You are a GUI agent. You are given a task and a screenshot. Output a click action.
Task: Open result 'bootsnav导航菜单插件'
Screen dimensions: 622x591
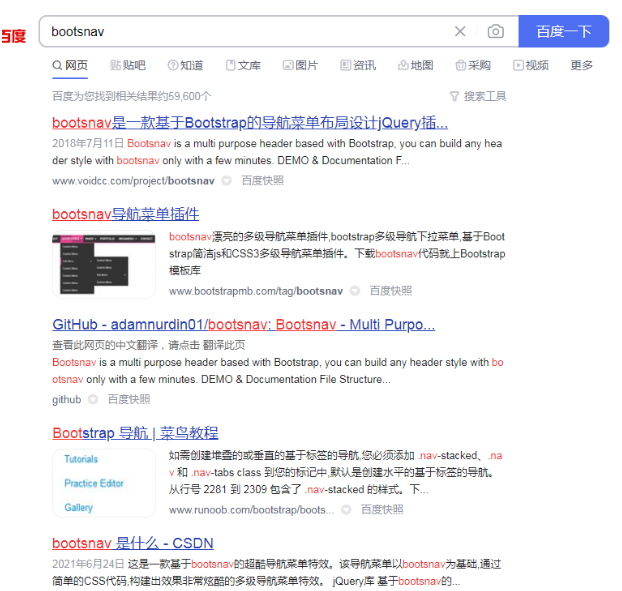click(x=126, y=214)
